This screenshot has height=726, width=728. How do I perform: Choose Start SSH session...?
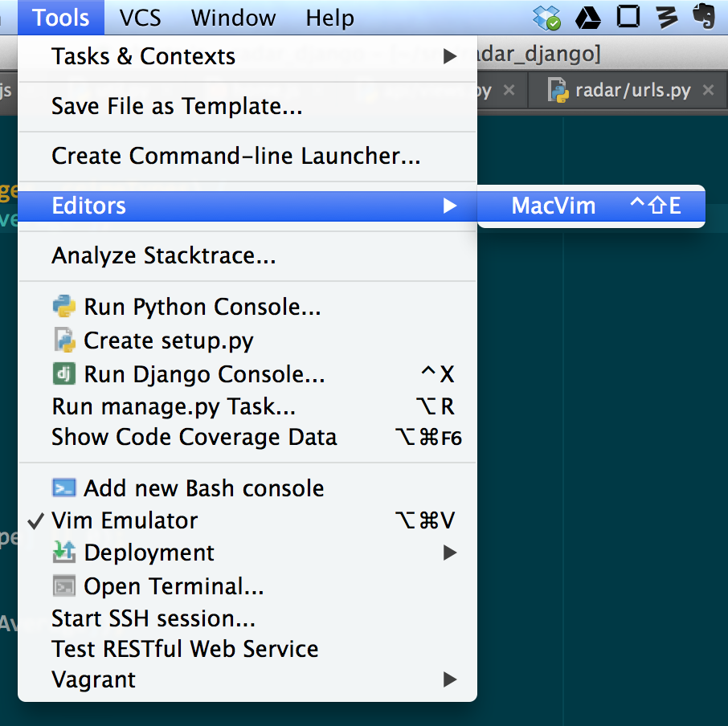[247, 619]
